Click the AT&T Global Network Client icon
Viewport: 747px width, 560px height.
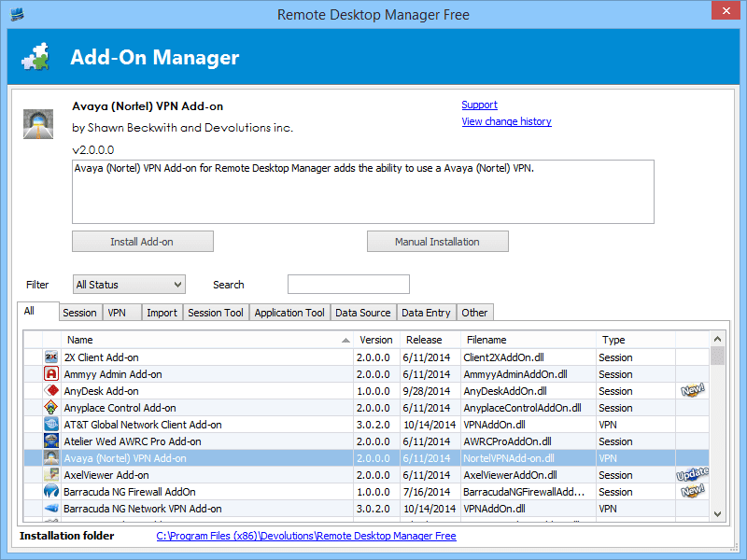[51, 425]
